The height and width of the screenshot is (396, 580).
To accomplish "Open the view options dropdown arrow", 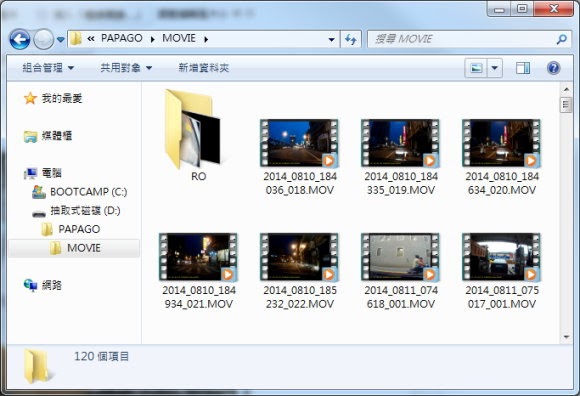I will coord(495,68).
